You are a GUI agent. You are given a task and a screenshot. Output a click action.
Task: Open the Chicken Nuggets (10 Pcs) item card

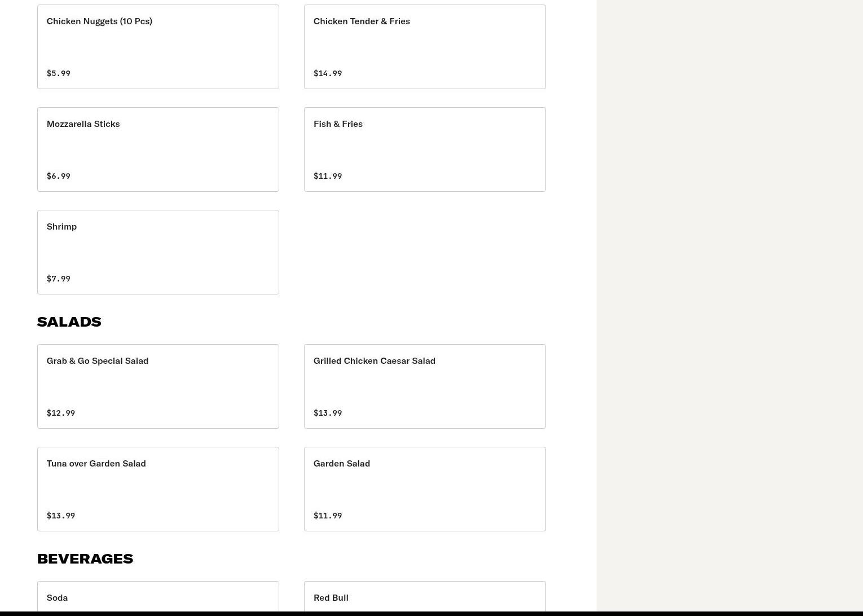158,47
